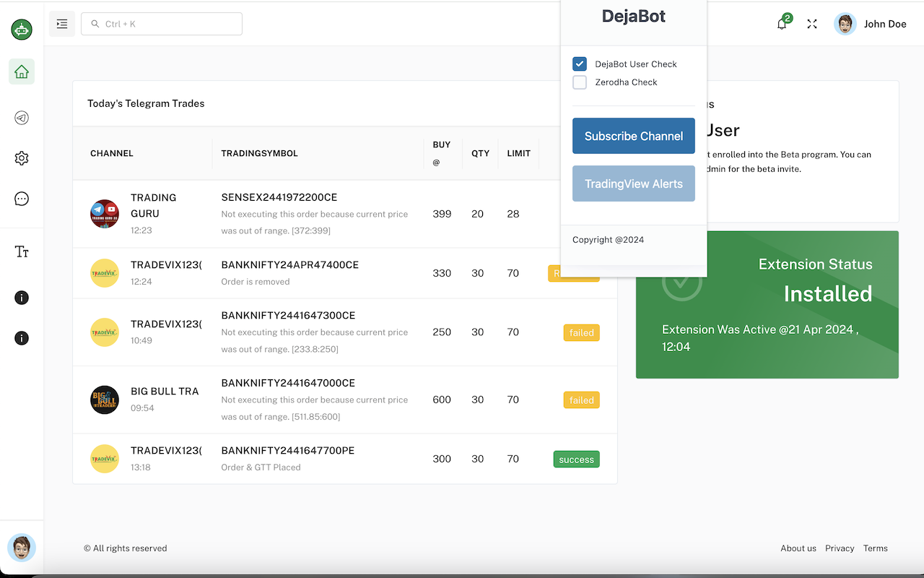Open the Home sidebar icon
Viewport: 924px width, 578px height.
coord(22,72)
